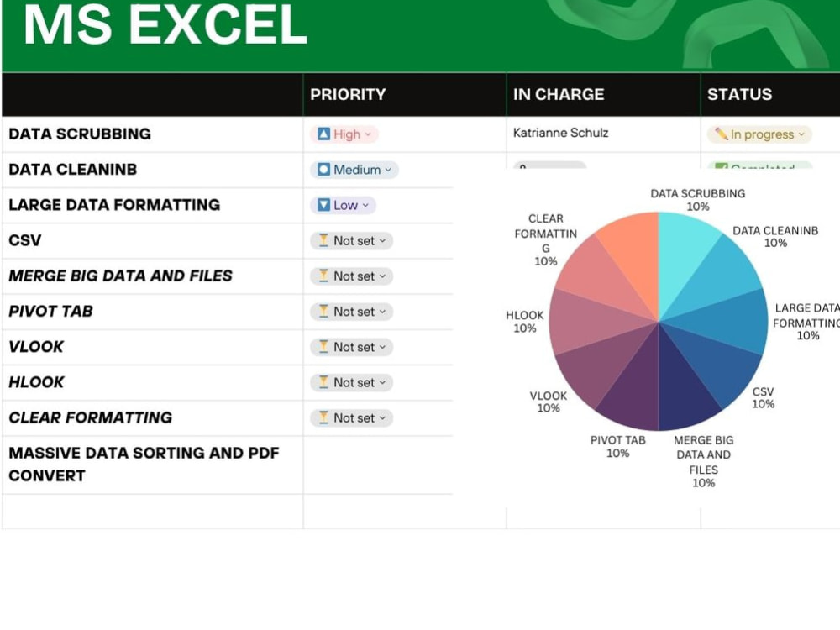Click the MS EXCEL title text
The height and width of the screenshot is (630, 840).
165,24
